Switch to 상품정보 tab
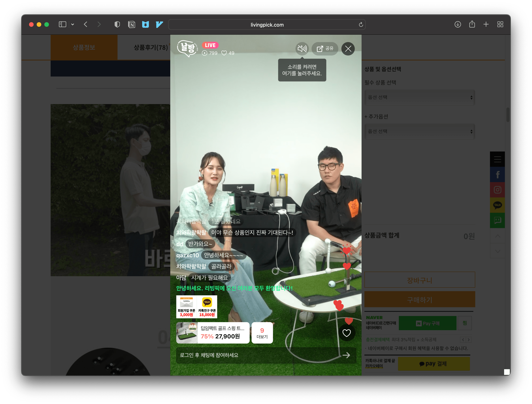Viewport: 532px width, 404px height. click(84, 47)
